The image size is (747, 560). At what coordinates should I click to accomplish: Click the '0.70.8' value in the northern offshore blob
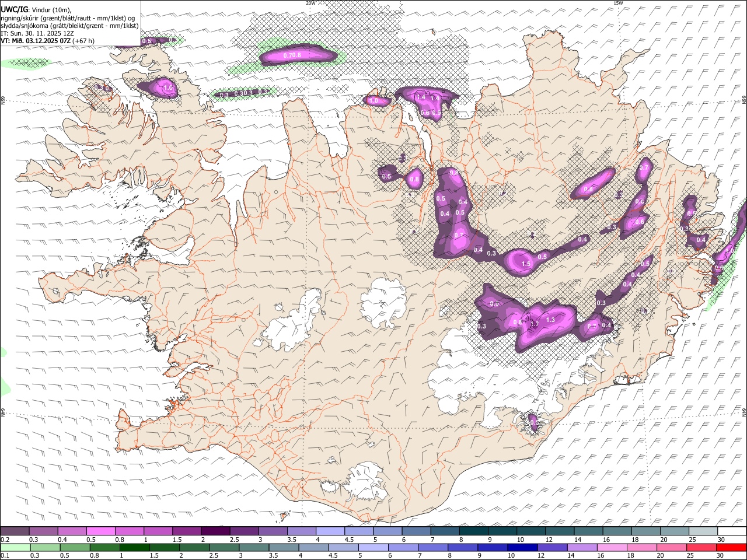click(292, 55)
